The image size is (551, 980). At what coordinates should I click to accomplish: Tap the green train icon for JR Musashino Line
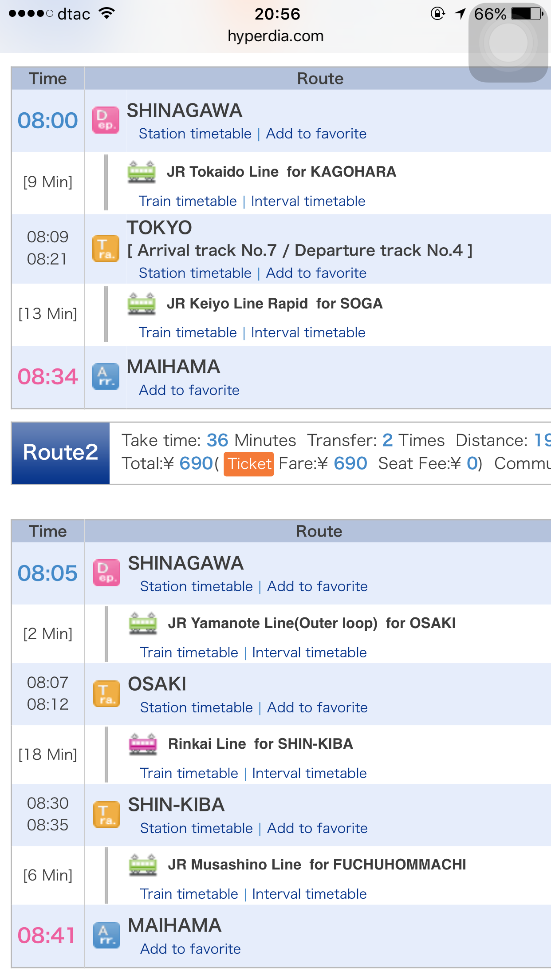[x=143, y=865]
